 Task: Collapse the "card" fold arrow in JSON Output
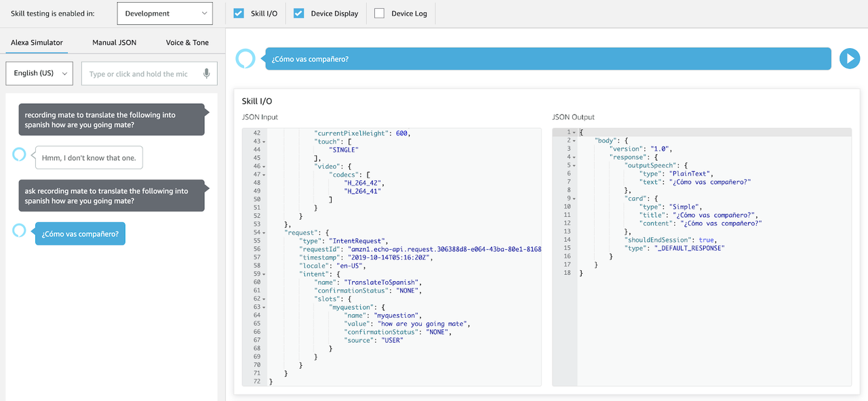(x=574, y=198)
